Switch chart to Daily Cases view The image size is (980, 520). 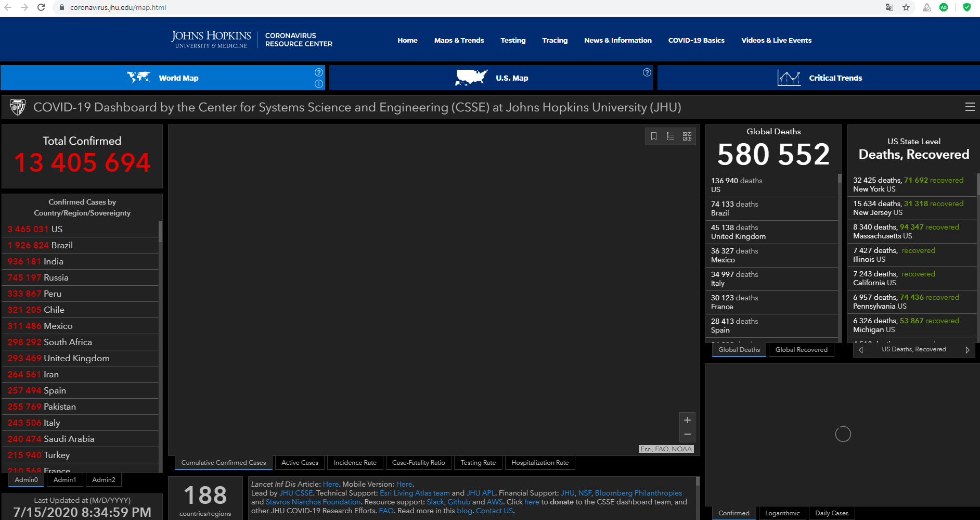click(x=831, y=513)
